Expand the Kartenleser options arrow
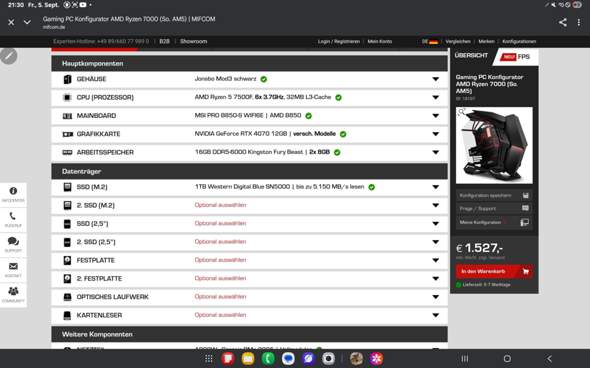The image size is (590, 368). coord(435,315)
